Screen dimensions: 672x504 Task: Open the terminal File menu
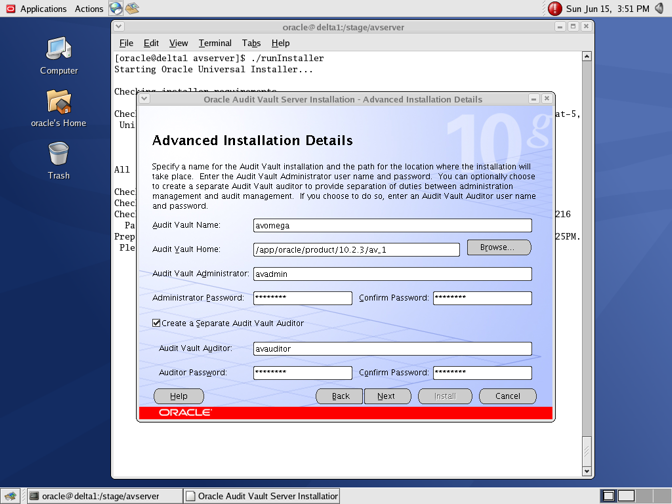pyautogui.click(x=126, y=43)
